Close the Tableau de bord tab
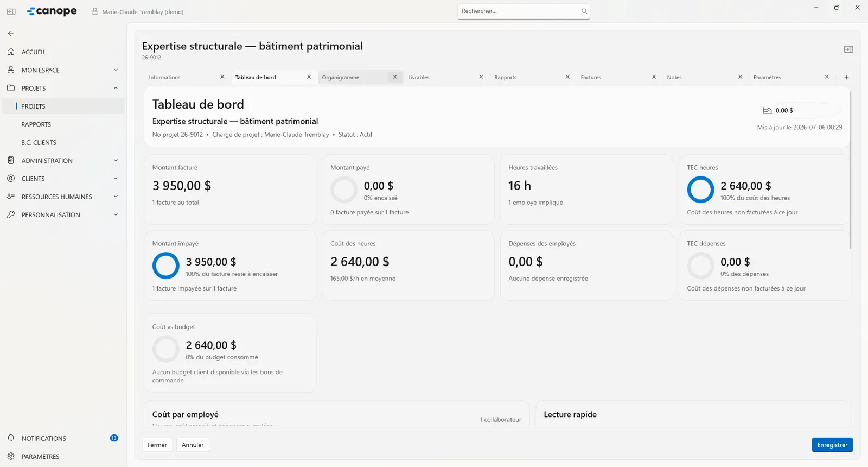868x467 pixels. [x=309, y=77]
